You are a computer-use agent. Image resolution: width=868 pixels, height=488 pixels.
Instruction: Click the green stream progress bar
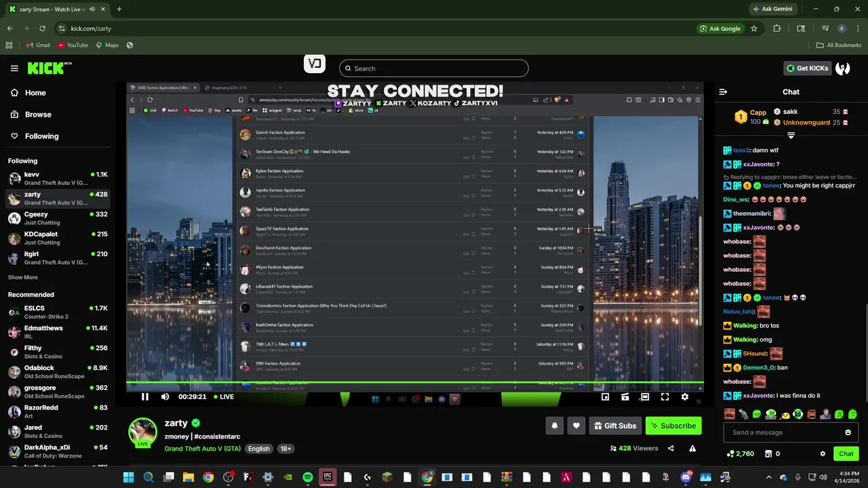(x=415, y=383)
